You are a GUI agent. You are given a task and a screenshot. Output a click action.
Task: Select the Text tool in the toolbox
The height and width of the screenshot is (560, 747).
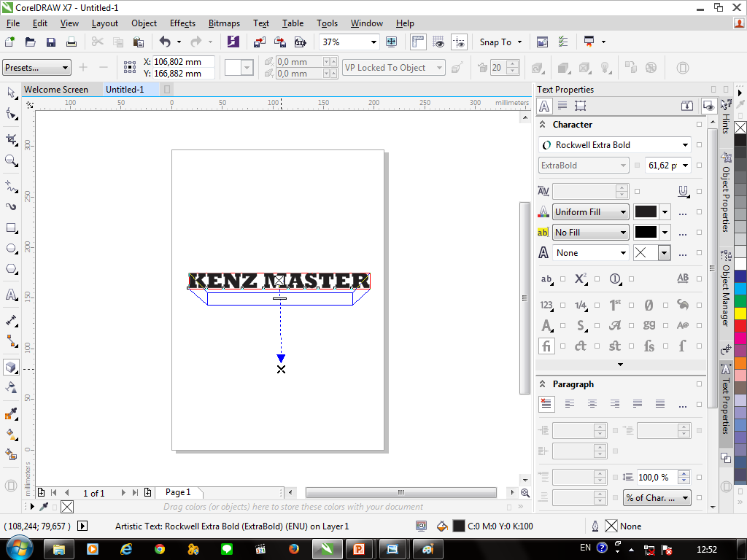11,295
